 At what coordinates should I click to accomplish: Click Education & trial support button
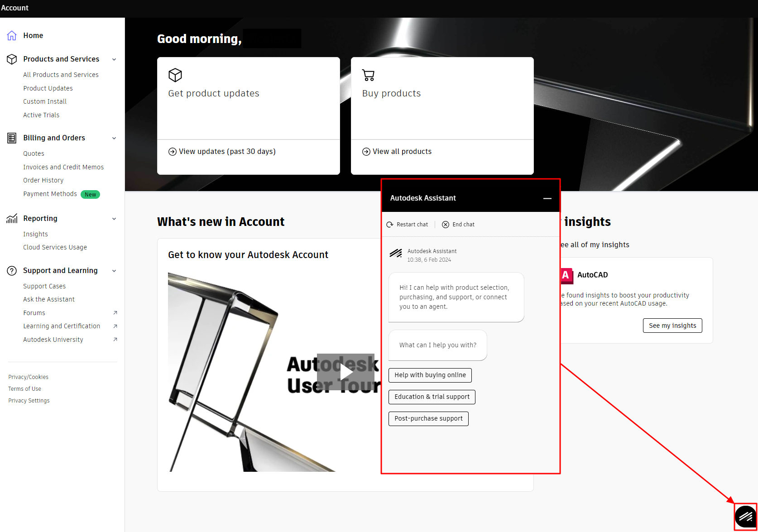[x=432, y=397]
